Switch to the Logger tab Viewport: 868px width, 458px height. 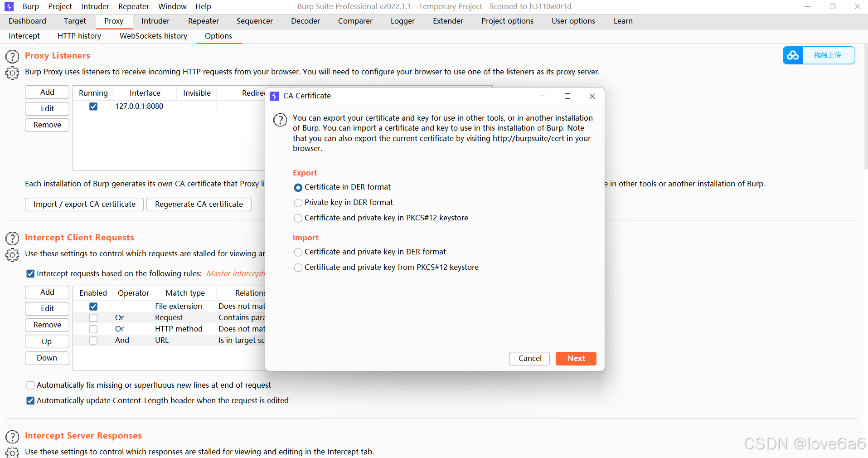pyautogui.click(x=402, y=21)
